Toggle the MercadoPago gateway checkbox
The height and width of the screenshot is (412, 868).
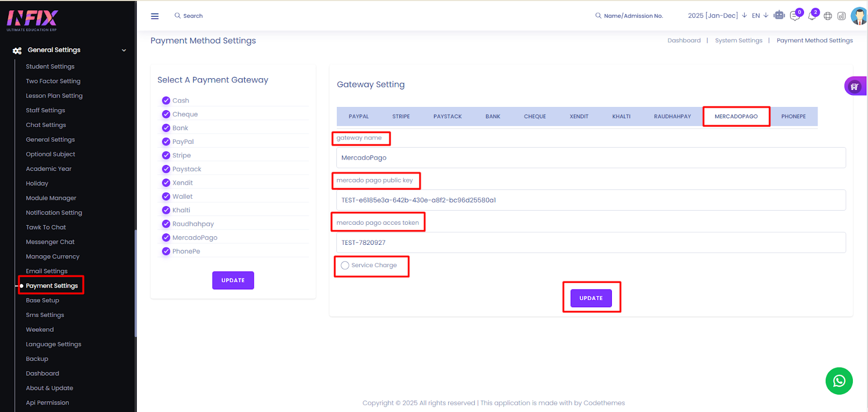[166, 238]
